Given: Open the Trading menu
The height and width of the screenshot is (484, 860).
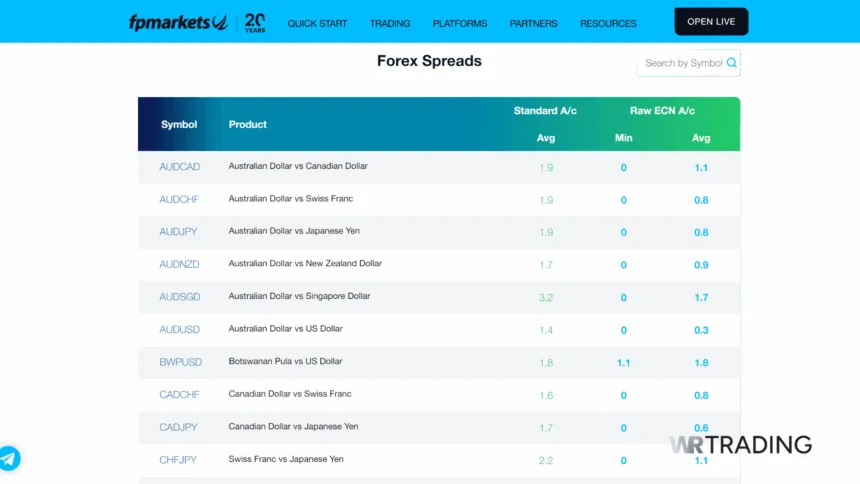Looking at the screenshot, I should [390, 24].
